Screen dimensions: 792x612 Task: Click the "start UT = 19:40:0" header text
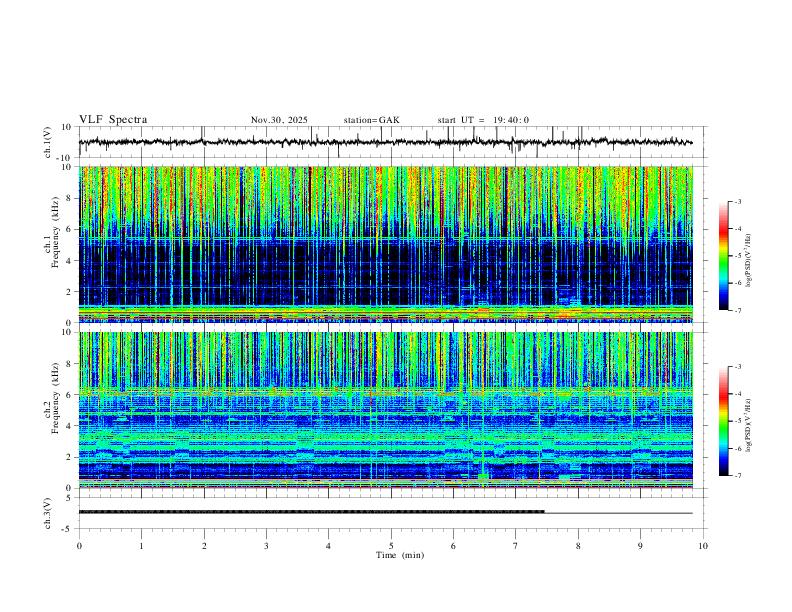[483, 120]
